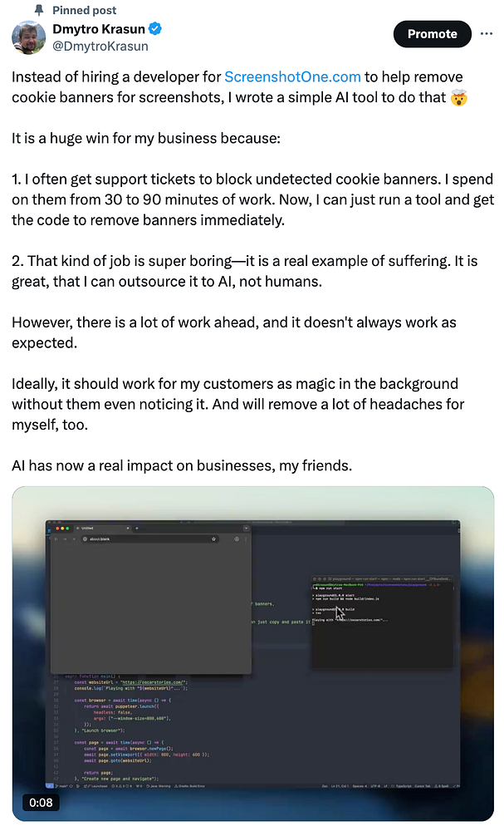Click the Promote button
The height and width of the screenshot is (831, 504).
432,34
